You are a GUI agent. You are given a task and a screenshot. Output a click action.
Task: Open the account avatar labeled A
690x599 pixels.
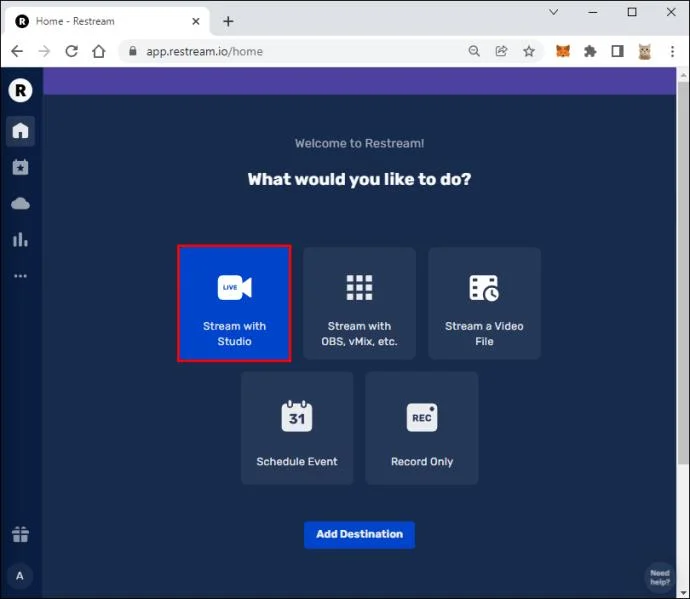coord(20,576)
